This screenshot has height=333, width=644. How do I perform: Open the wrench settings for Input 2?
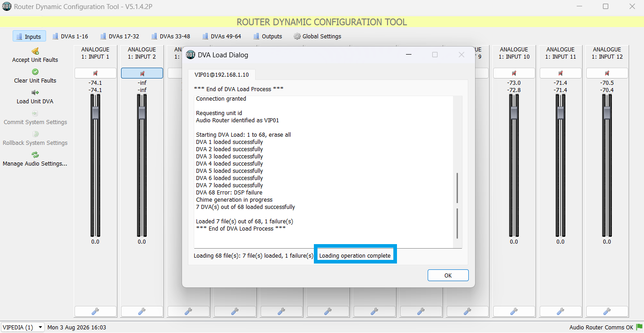(x=142, y=311)
